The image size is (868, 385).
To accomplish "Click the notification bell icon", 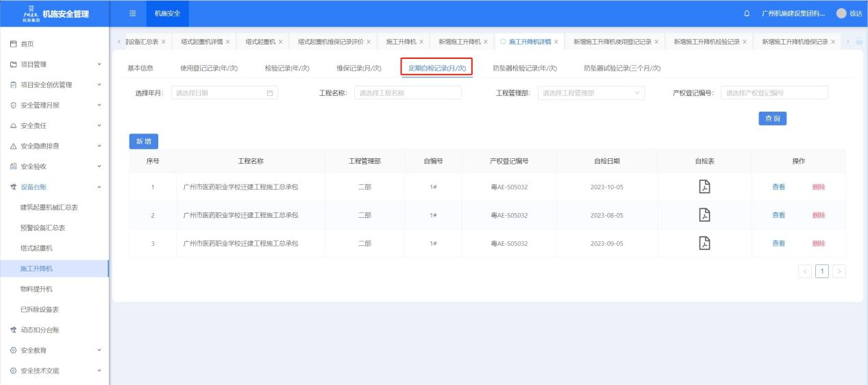I will [x=746, y=14].
